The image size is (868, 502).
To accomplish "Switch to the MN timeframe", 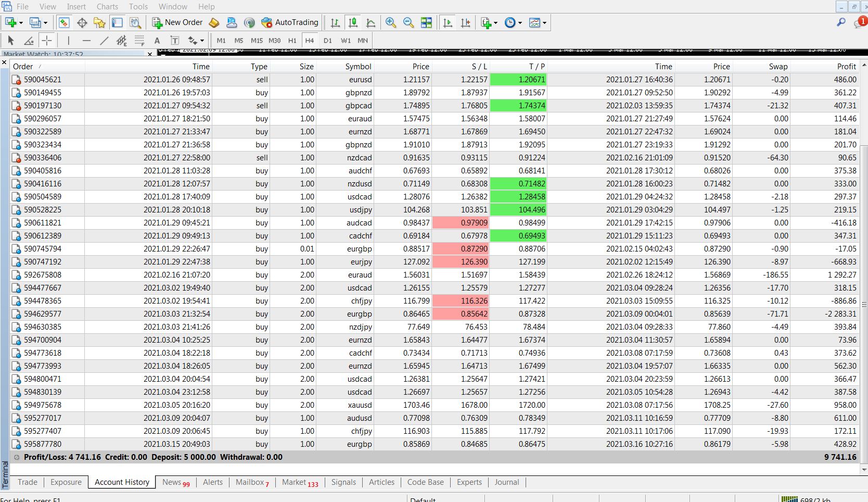I will click(363, 40).
